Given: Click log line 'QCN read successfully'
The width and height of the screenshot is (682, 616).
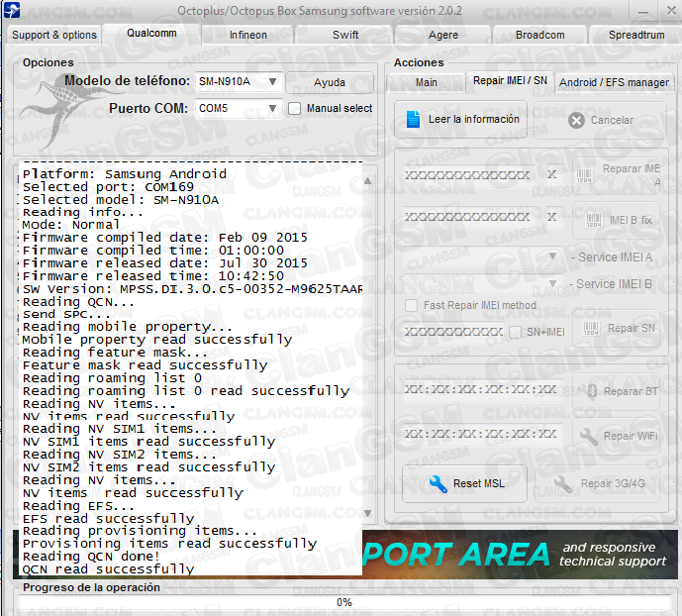Looking at the screenshot, I should coord(108,569).
